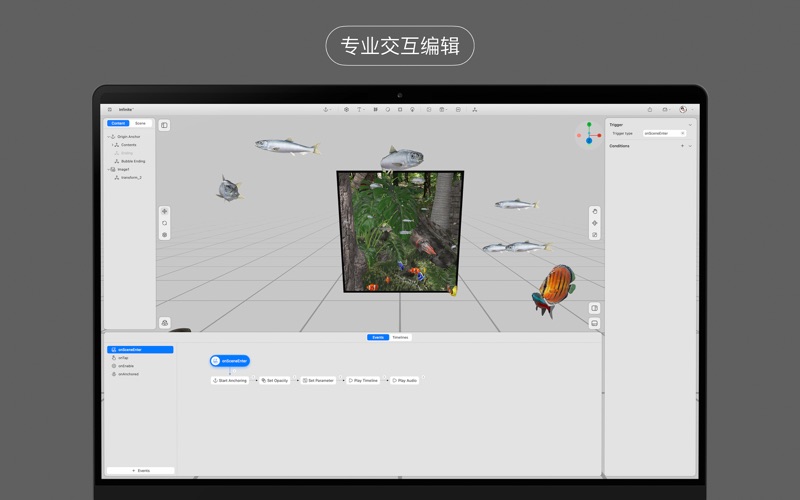
Task: Click the hand pan tool in viewport
Action: pyautogui.click(x=595, y=211)
